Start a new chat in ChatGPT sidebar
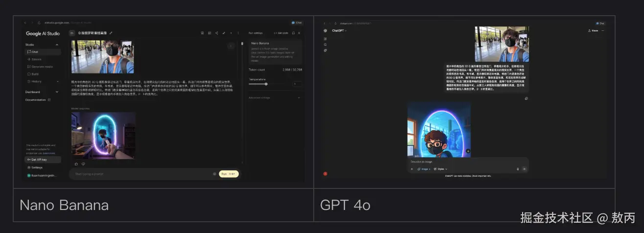The image size is (644, 233). coord(325,39)
